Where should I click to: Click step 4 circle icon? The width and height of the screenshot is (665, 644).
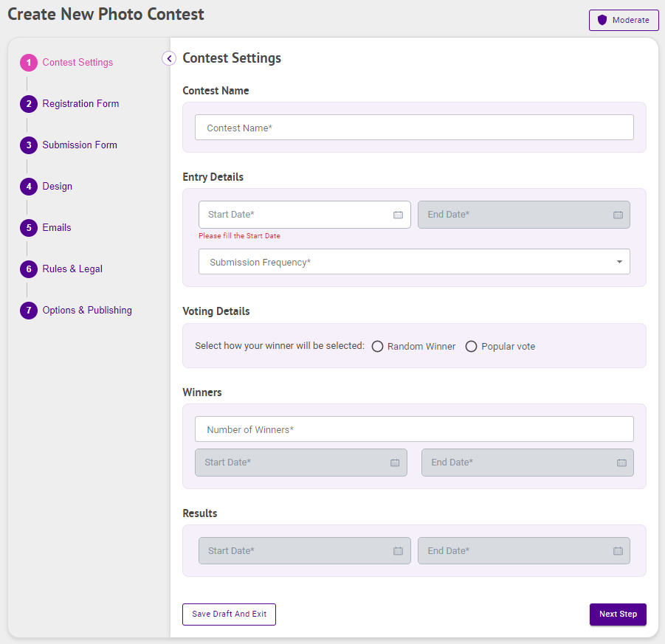tap(29, 187)
